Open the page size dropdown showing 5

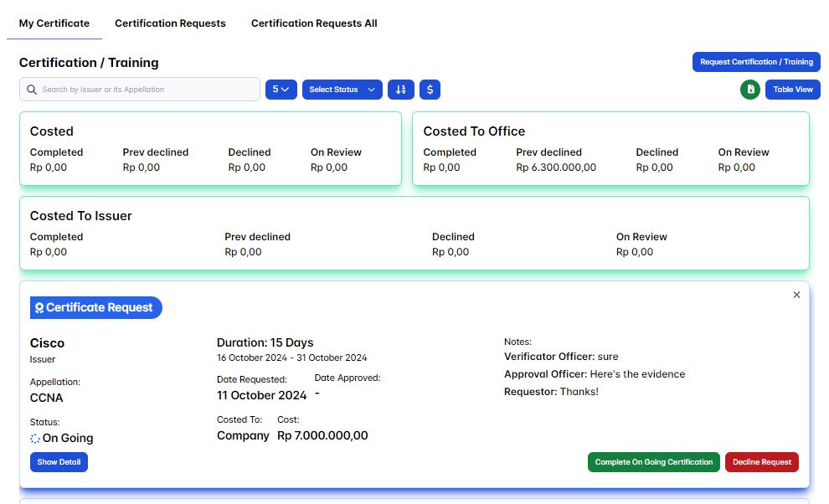(x=281, y=90)
